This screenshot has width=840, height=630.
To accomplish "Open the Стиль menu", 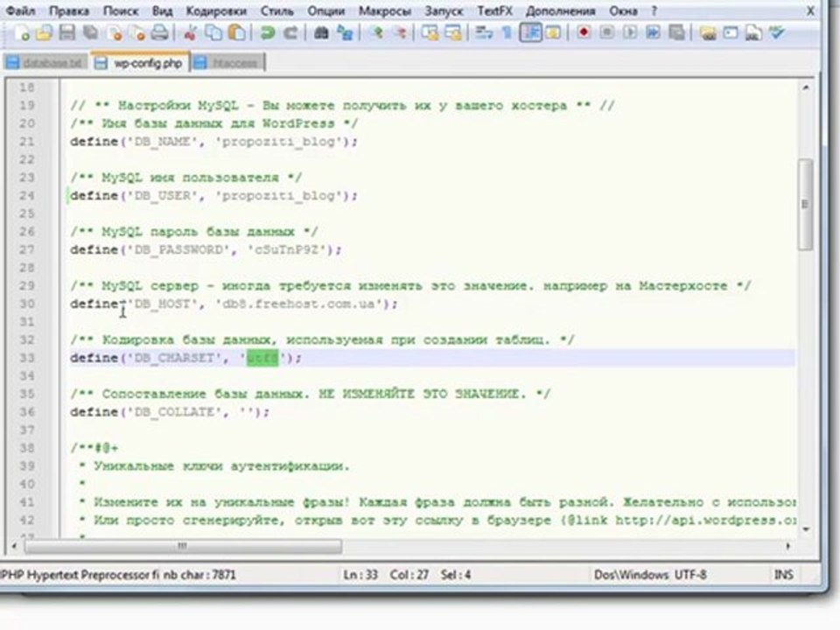I will 277,10.
